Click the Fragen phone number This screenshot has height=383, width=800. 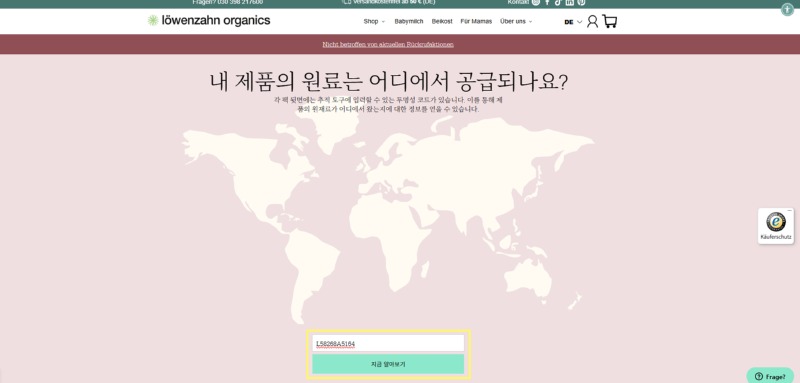click(228, 2)
